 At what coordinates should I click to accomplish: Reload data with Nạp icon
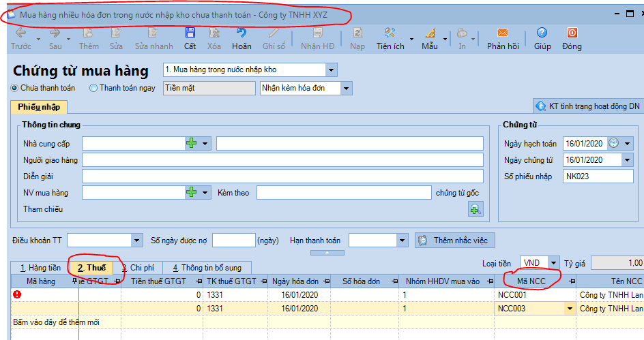tap(357, 33)
